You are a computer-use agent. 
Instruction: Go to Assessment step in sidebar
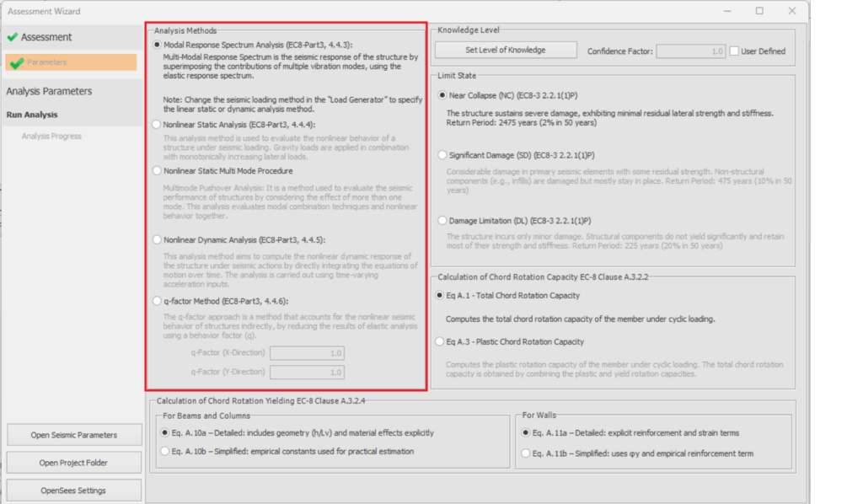46,37
